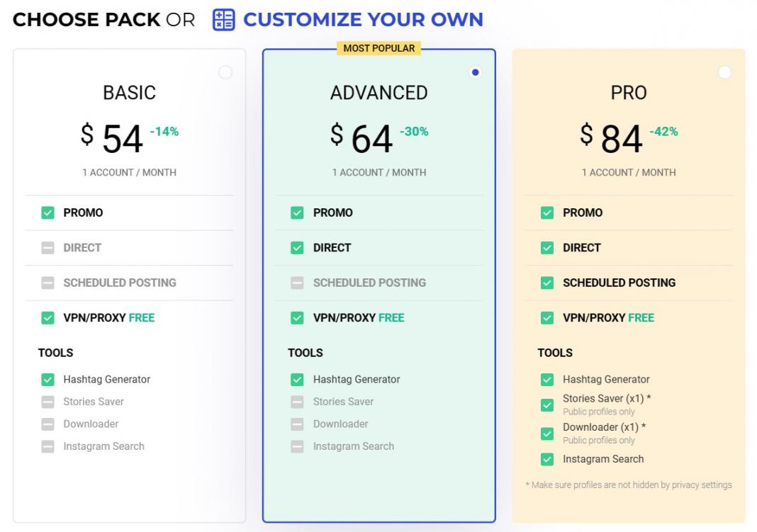Click the Direct checkmark in Advanced pack

click(x=297, y=248)
